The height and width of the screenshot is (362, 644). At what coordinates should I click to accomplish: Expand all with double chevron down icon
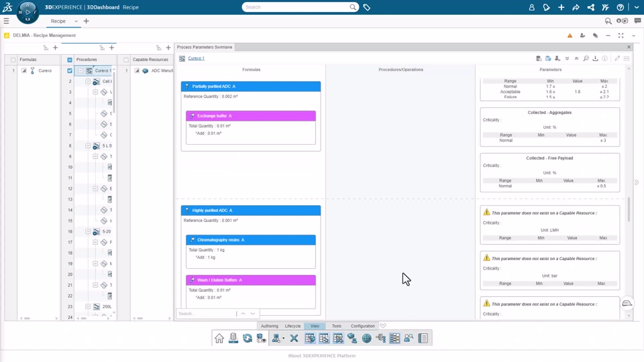[568, 59]
